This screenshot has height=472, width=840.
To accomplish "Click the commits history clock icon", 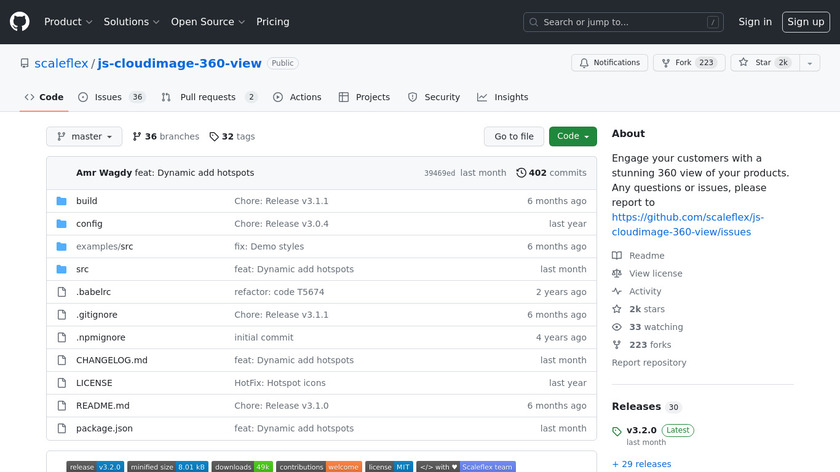I will pyautogui.click(x=521, y=173).
